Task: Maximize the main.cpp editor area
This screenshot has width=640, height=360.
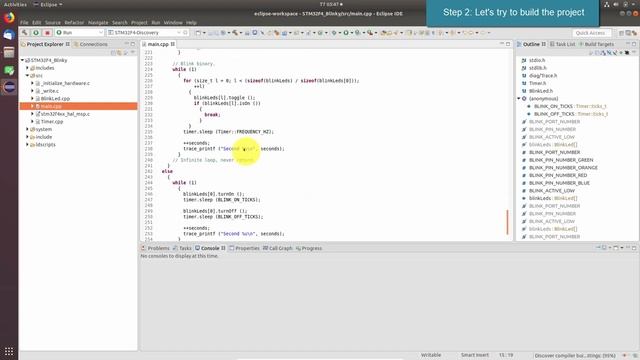Action: click(508, 44)
